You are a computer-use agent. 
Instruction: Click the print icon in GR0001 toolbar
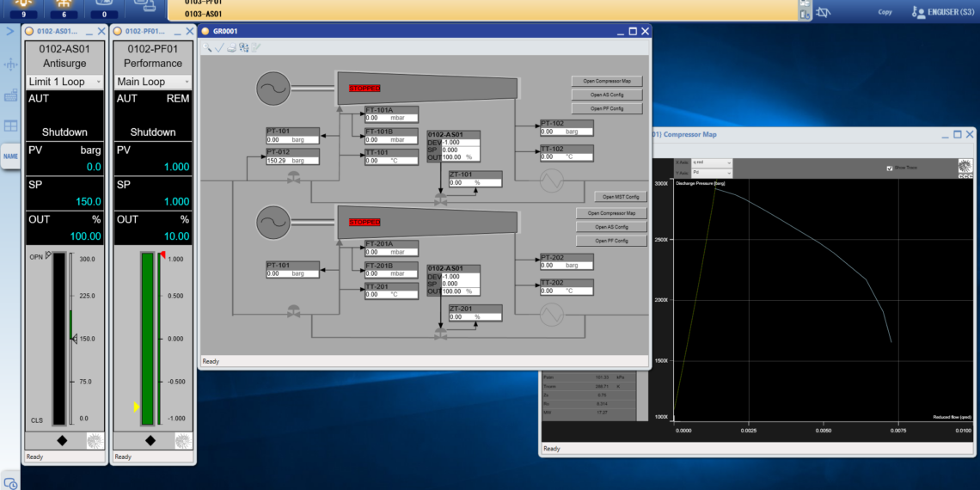point(231,47)
